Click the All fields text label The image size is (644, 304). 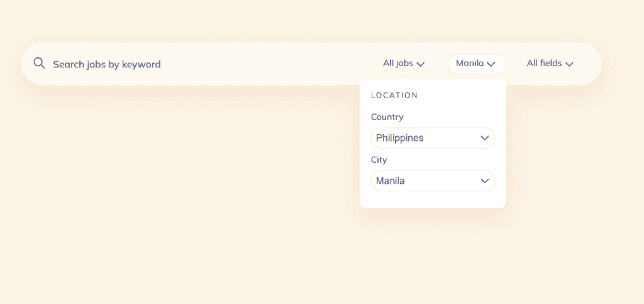(x=544, y=64)
